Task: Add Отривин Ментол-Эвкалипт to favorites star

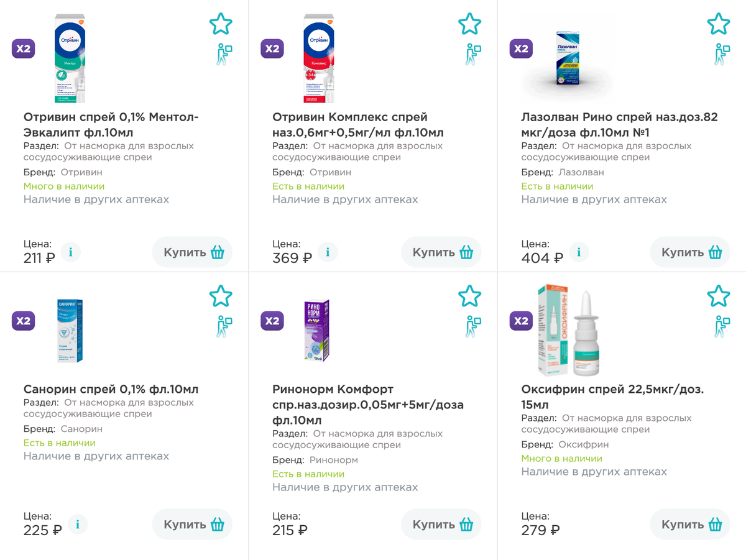Action: point(221,24)
